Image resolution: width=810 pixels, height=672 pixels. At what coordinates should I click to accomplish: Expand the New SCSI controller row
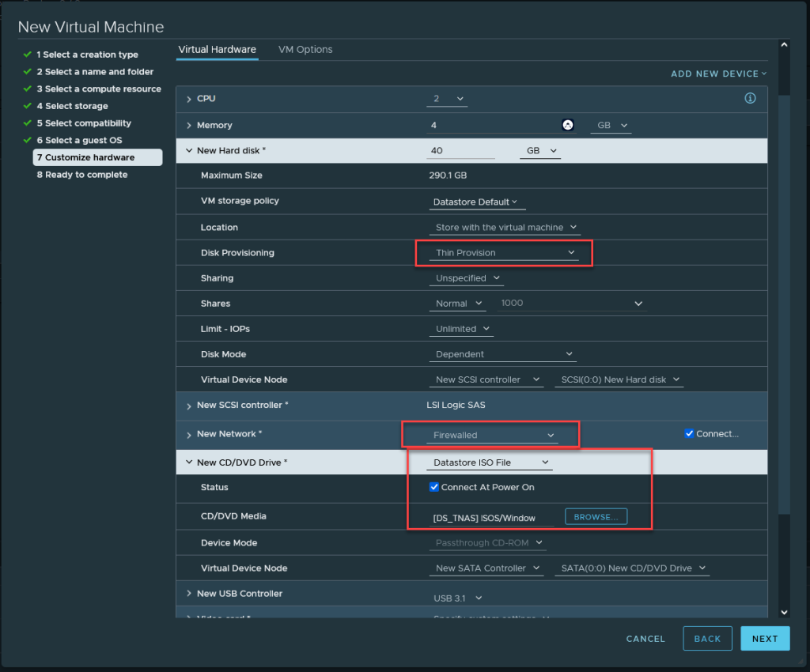click(x=189, y=406)
